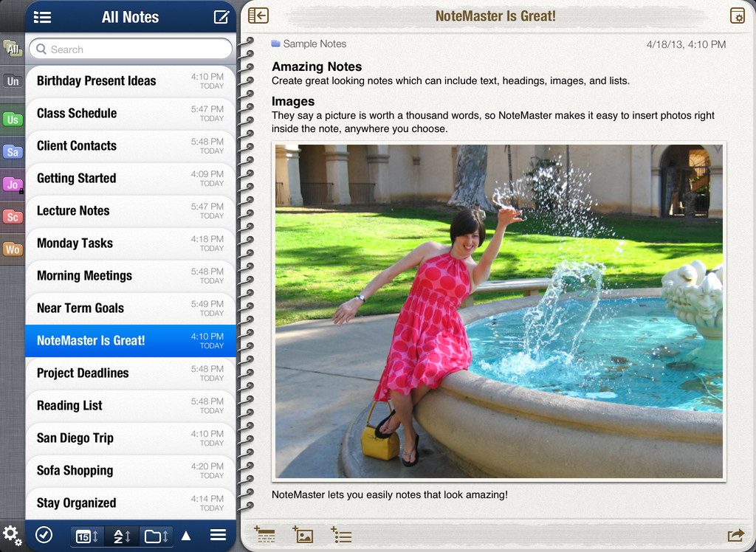Click the note date 4/18/13, 4:10 PM

pyautogui.click(x=686, y=44)
